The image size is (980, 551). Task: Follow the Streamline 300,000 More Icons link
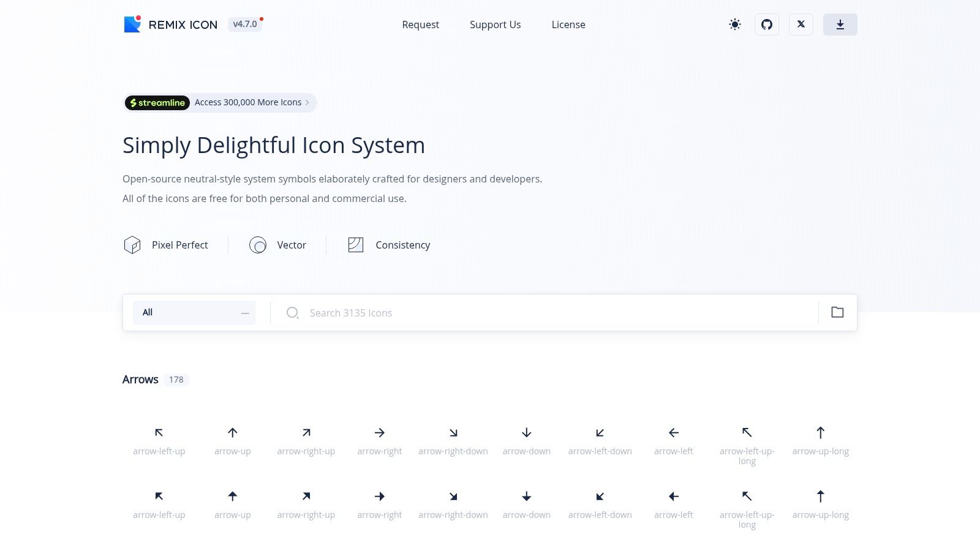coord(221,102)
